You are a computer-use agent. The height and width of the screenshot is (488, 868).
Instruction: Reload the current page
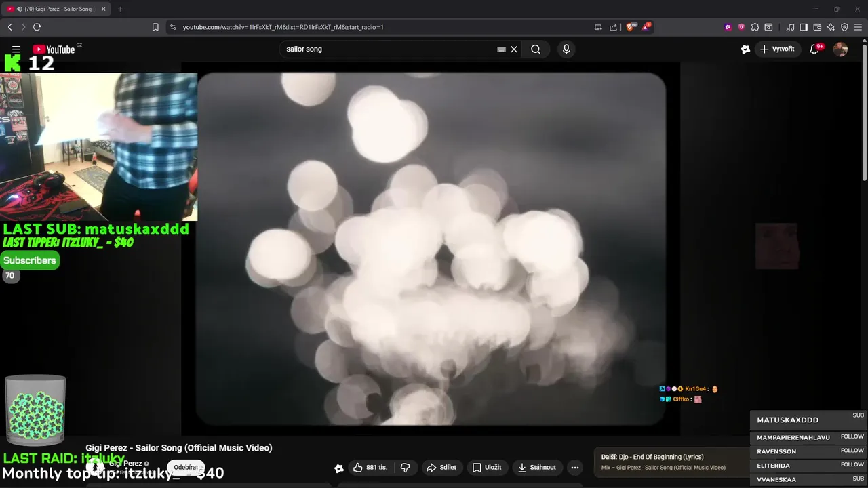[x=37, y=27]
